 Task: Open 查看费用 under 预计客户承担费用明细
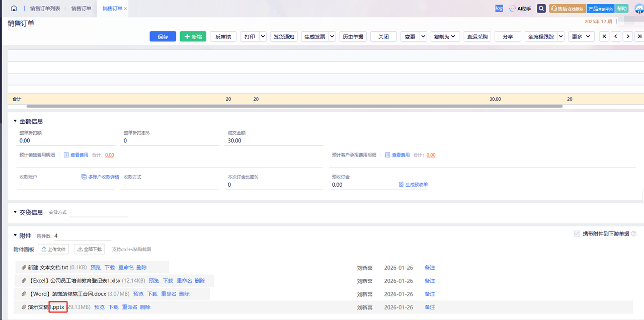pyautogui.click(x=397, y=155)
